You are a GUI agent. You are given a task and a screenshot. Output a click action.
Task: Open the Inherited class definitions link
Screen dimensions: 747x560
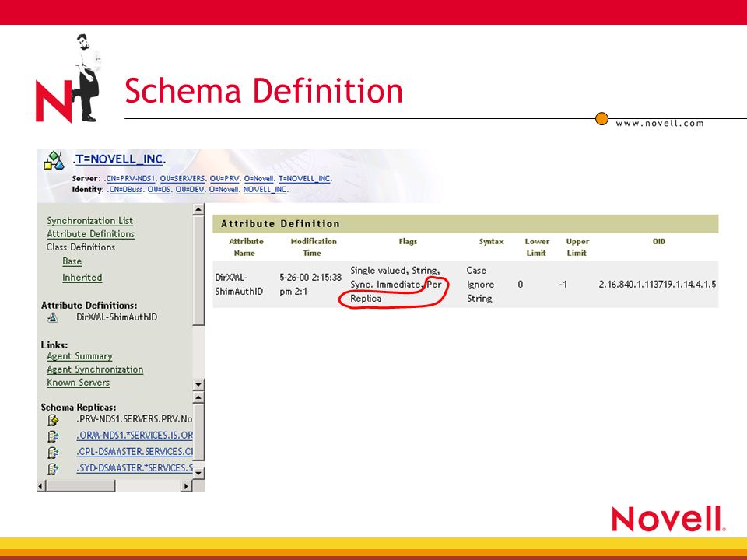pyautogui.click(x=82, y=278)
